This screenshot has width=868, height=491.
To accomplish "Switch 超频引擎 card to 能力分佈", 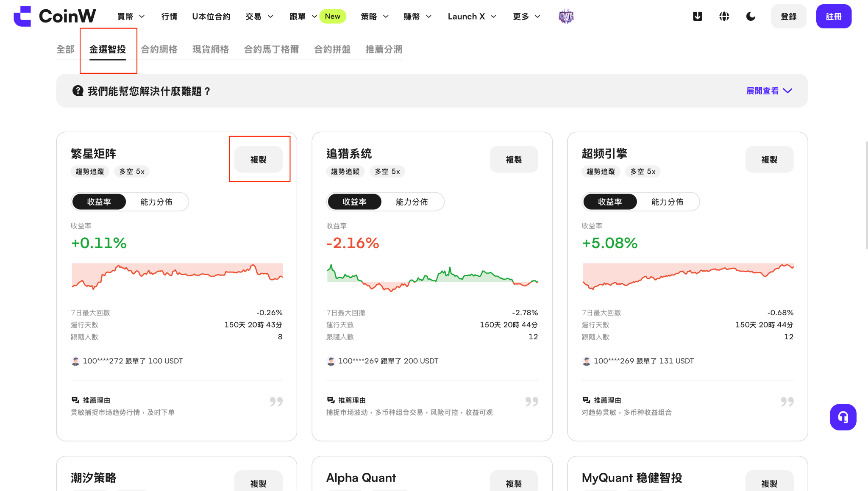I will [668, 202].
